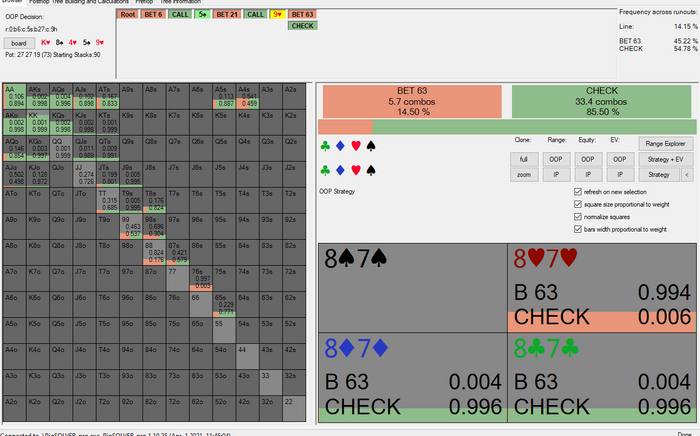Viewport: 700px width, 436px height.
Task: Toggle bars width proportional to weight
Action: 578,229
